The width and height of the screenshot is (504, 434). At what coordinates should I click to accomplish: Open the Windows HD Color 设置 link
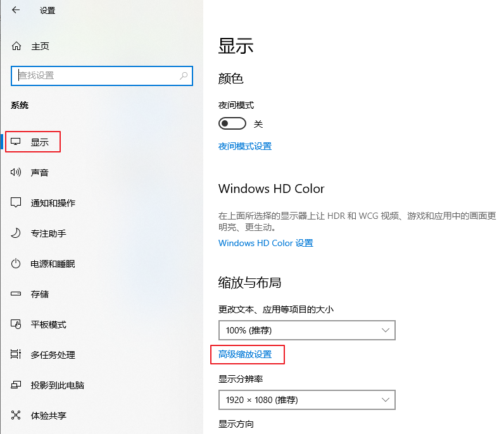[x=265, y=243]
